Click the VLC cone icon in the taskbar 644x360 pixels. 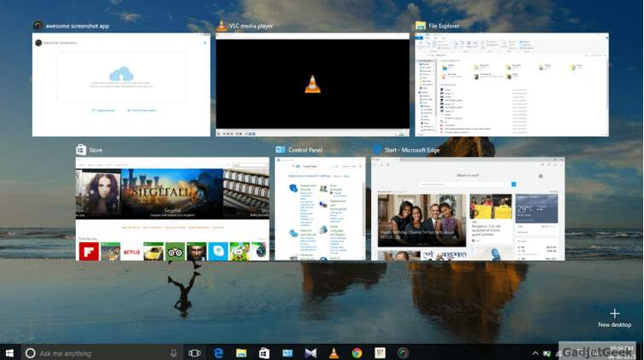click(x=334, y=353)
